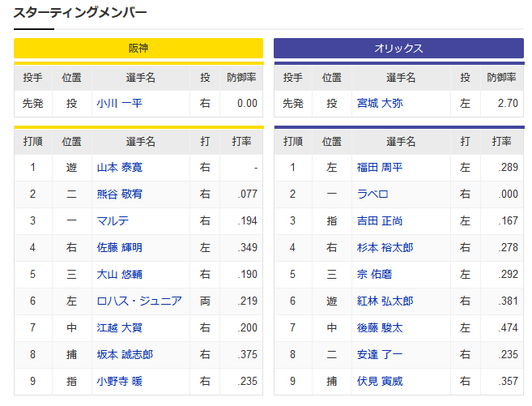
Task: Open pitcher 宮城 大弥 player page
Action: pyautogui.click(x=380, y=103)
